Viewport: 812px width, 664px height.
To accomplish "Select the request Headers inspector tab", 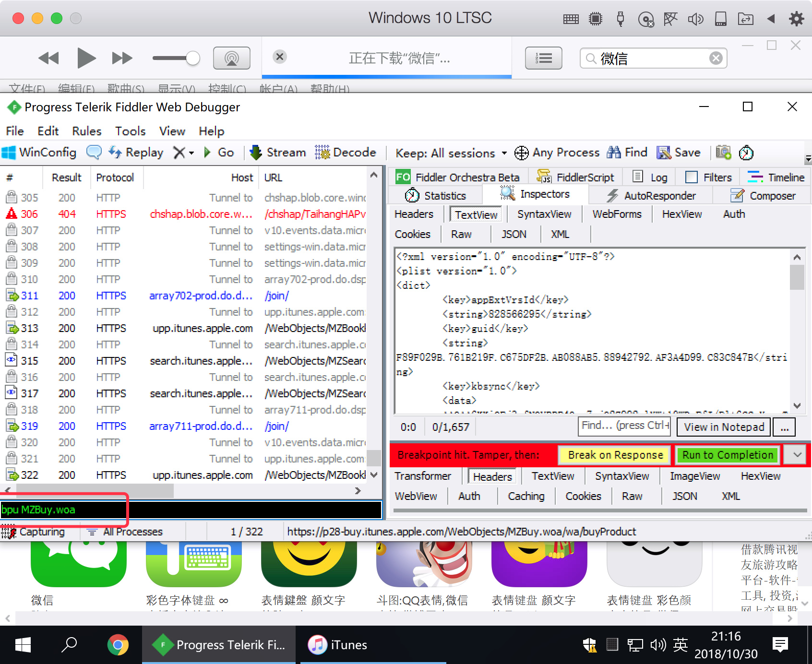I will [414, 214].
